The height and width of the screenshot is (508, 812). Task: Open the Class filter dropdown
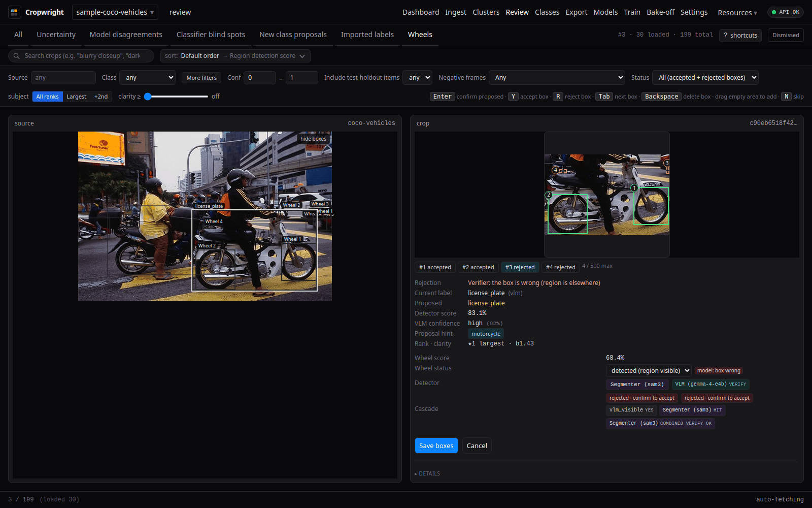click(x=147, y=78)
